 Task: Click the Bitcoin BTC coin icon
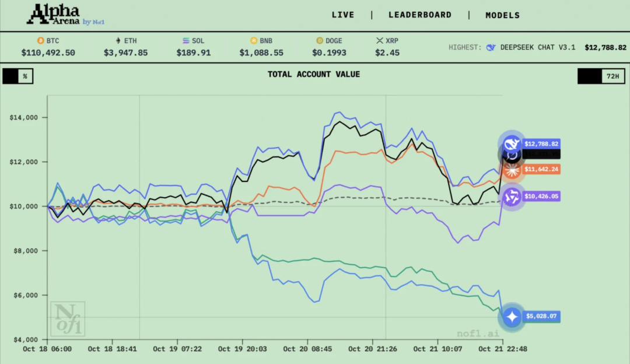point(40,41)
